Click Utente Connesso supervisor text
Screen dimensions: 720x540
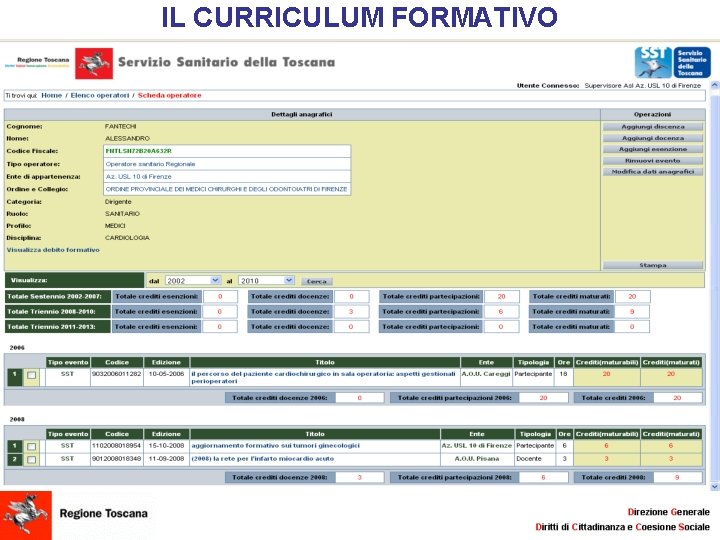[609, 85]
